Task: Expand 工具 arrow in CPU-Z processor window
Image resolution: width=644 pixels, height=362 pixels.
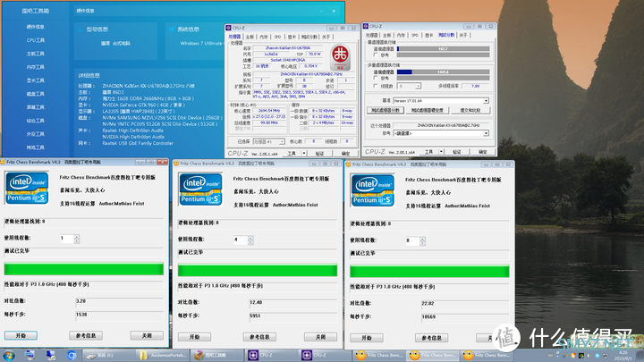Action: 304,154
